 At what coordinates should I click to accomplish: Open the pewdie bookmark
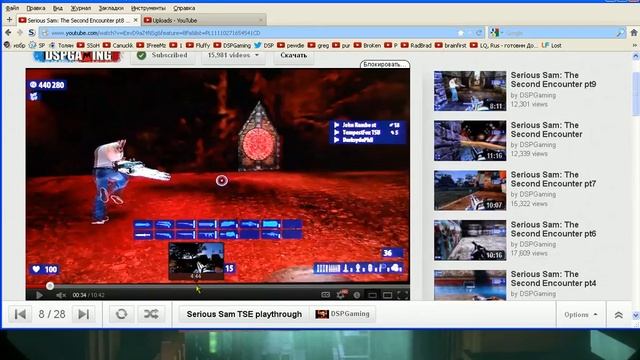click(291, 45)
